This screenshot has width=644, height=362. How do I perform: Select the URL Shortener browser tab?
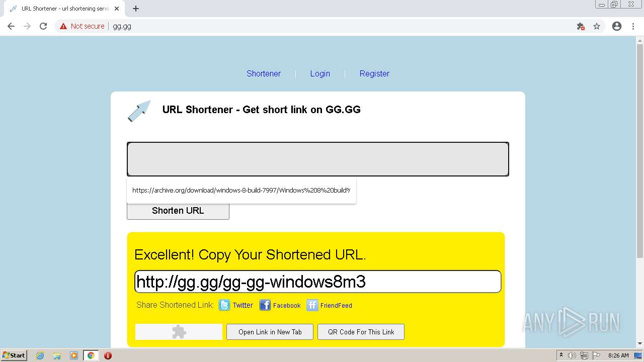coord(64,9)
